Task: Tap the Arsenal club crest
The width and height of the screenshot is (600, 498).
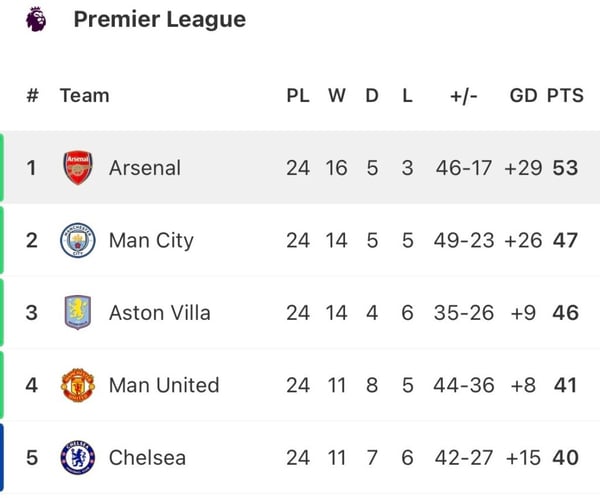Action: click(x=77, y=168)
